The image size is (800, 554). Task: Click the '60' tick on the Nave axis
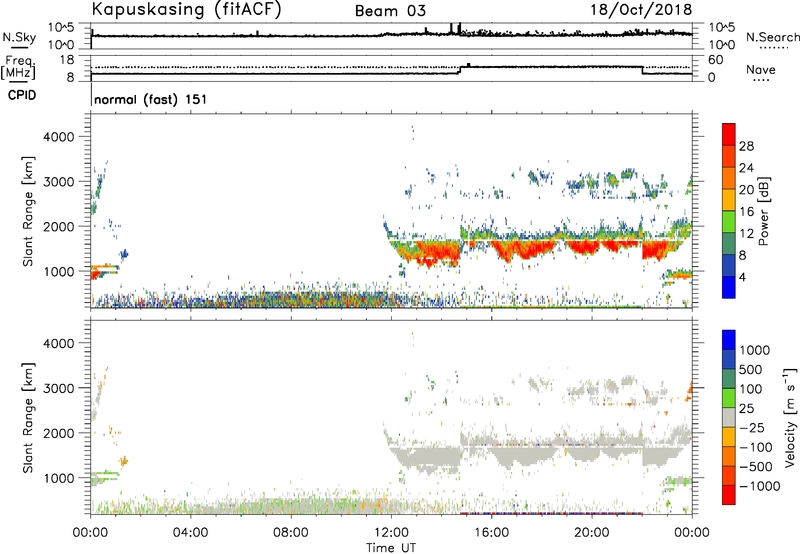[x=716, y=60]
